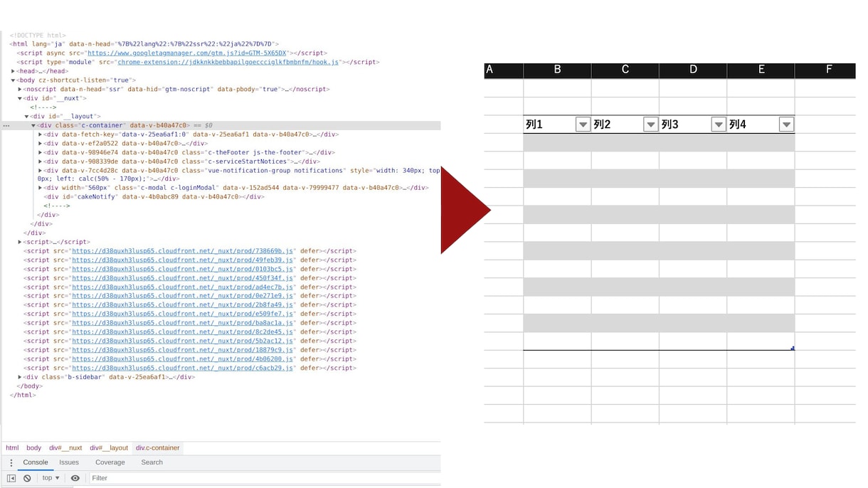Open the ellipsis actions beside c-container row
This screenshot has height=488, width=868.
(6, 126)
